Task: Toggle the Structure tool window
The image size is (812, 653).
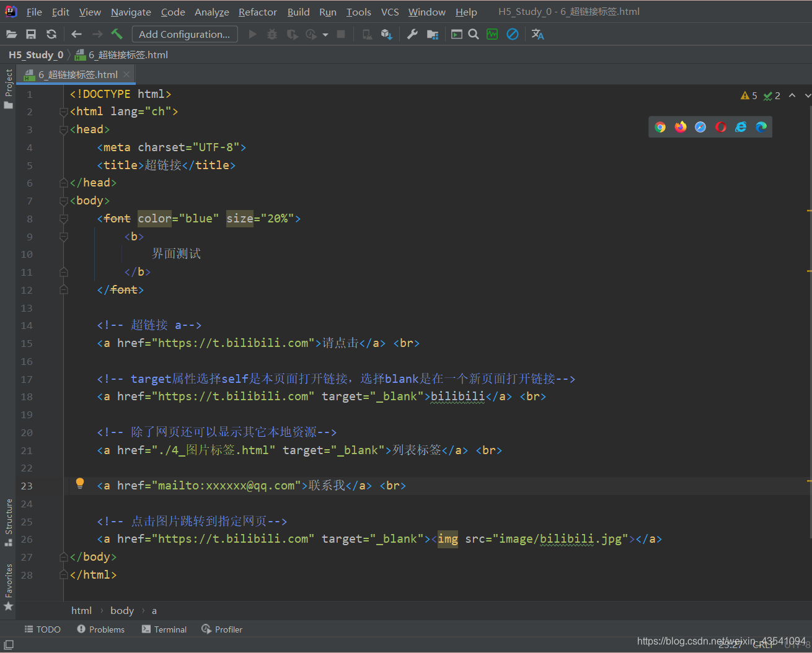Action: 9,522
